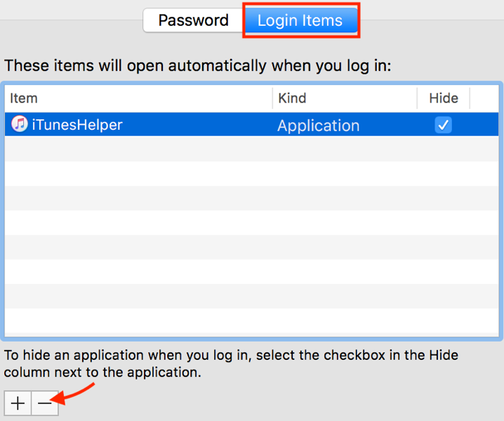504x421 pixels.
Task: Click the Hide column header
Action: 443,98
